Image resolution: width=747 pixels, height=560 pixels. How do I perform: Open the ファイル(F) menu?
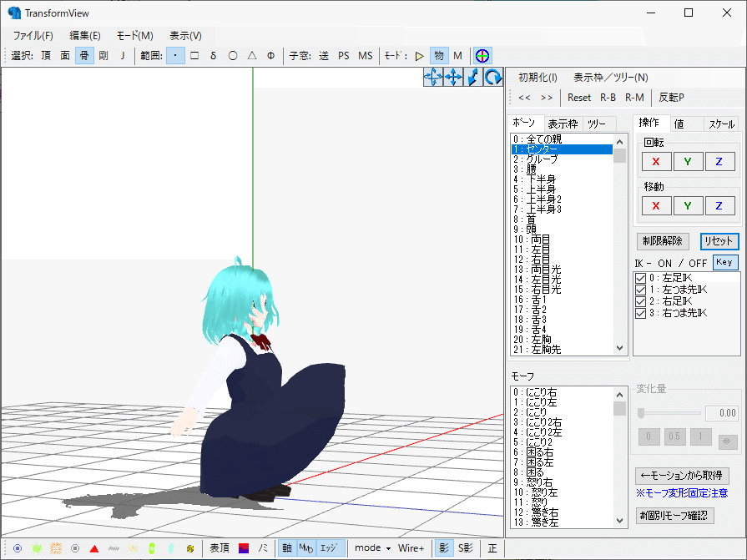click(33, 36)
